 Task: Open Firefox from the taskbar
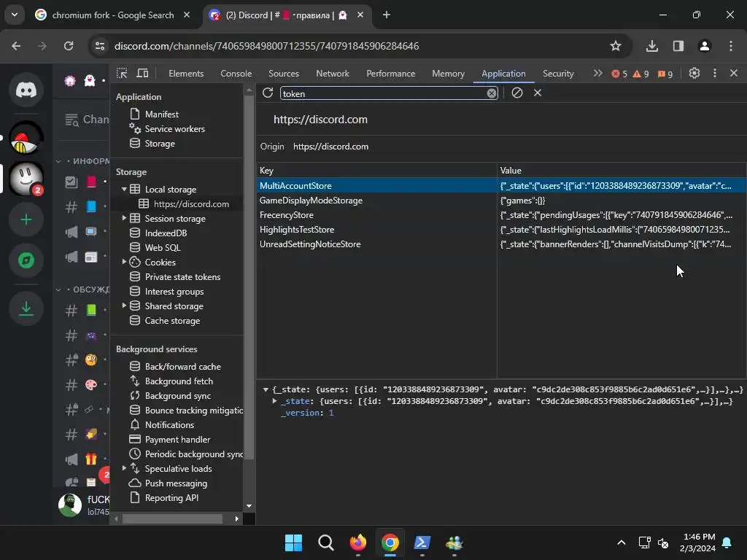[x=357, y=542]
